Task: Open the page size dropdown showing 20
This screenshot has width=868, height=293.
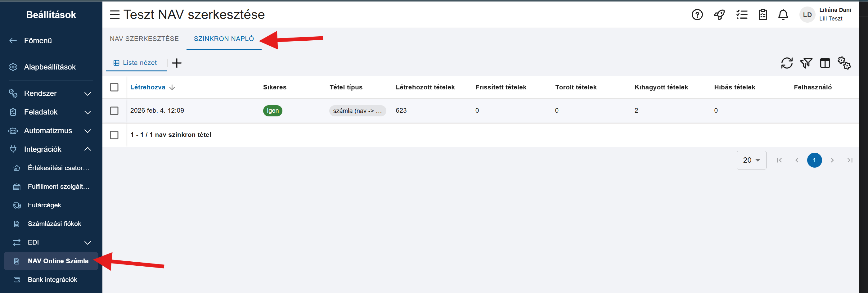Action: click(751, 160)
